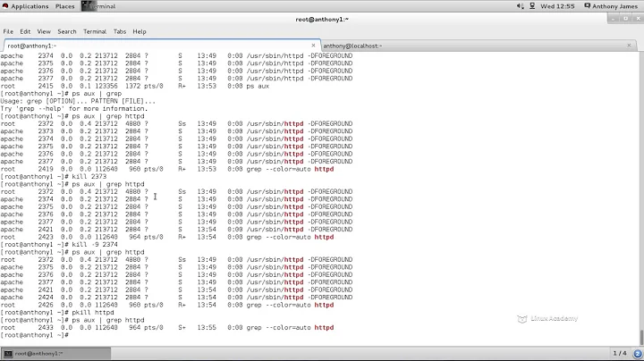This screenshot has height=361, width=644.
Task: Open the Edit menu
Action: point(25,31)
